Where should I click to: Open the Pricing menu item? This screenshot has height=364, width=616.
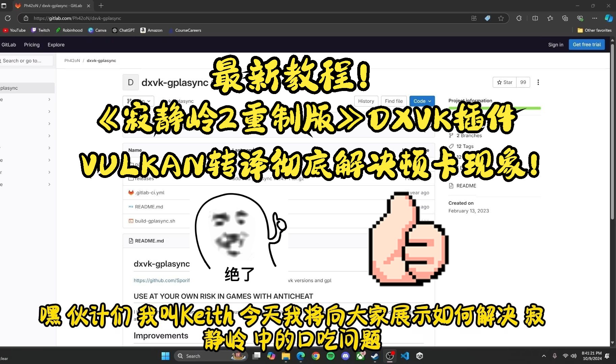pos(31,44)
